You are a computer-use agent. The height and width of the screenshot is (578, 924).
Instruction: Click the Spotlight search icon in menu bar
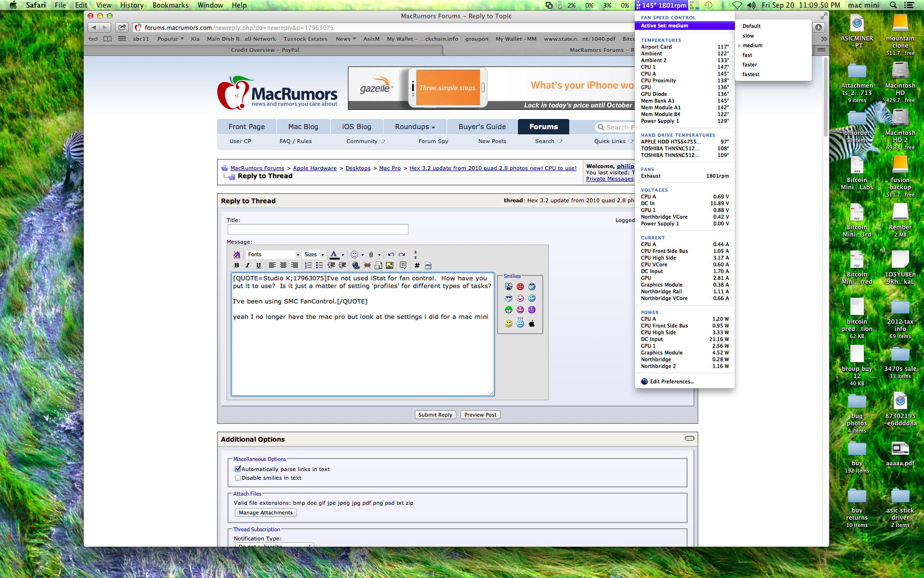[x=893, y=5]
